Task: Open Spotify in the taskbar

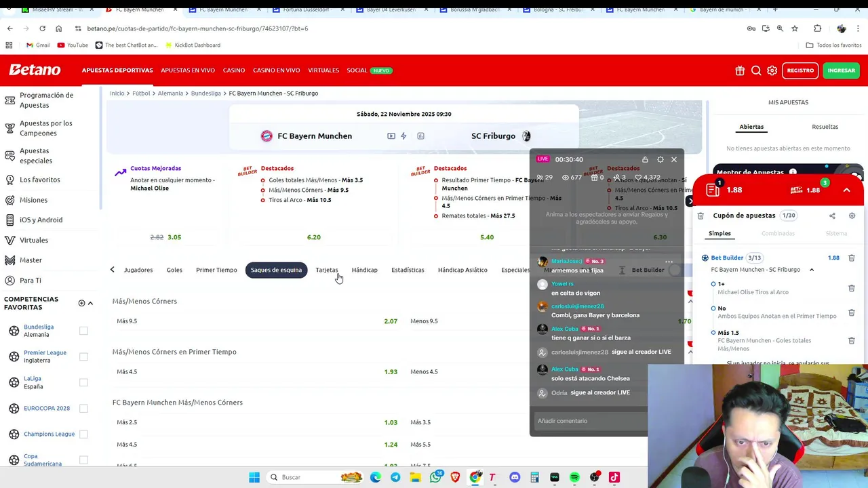Action: pyautogui.click(x=574, y=477)
